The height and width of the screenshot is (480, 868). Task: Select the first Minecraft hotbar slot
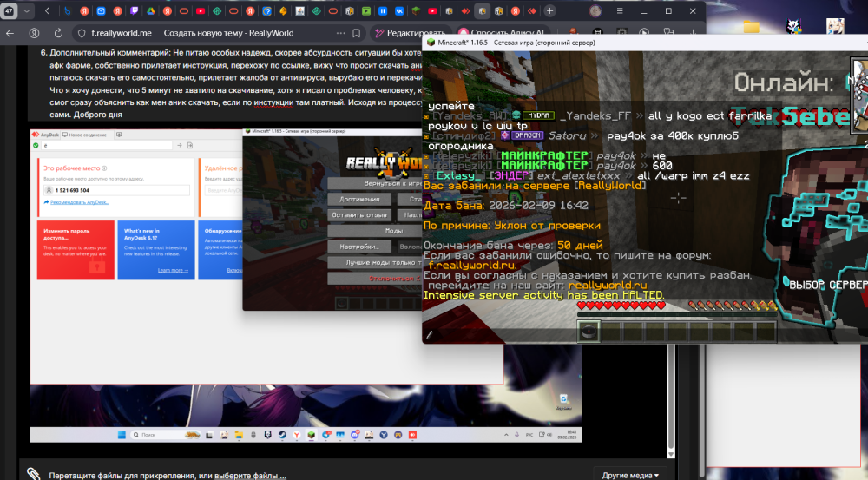click(589, 332)
